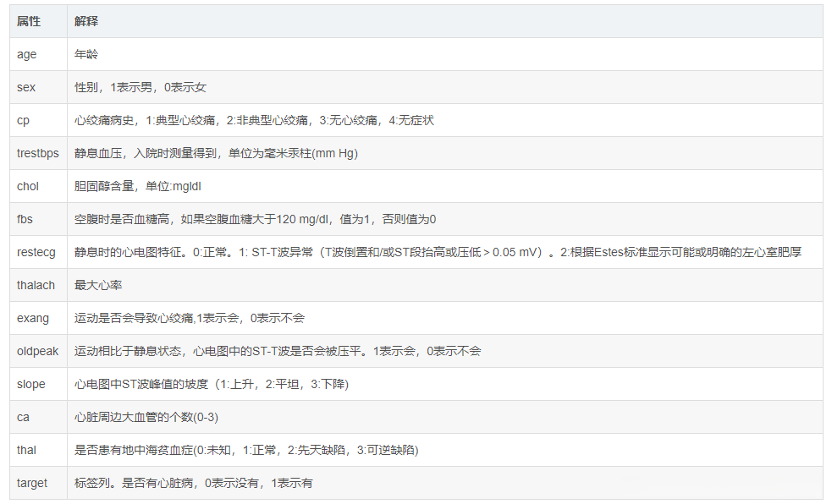Click the '年龄' explanation cell
The height and width of the screenshot is (504, 832).
pos(445,54)
